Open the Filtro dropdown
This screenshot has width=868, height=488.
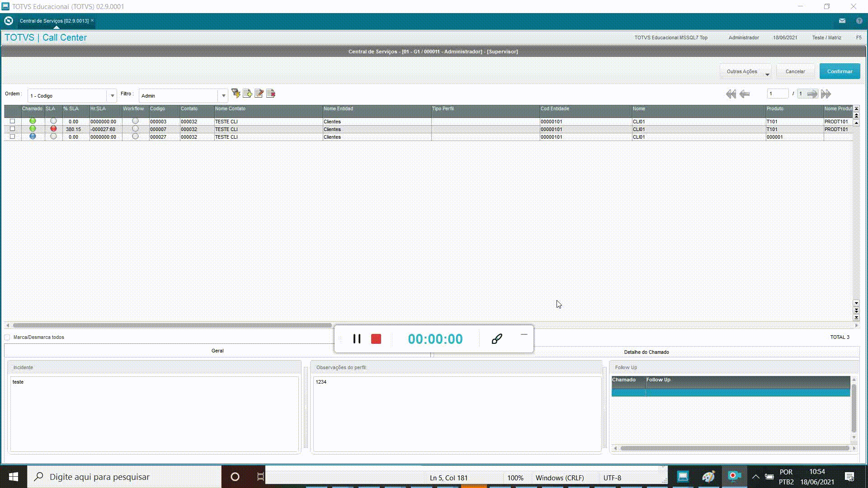point(223,96)
